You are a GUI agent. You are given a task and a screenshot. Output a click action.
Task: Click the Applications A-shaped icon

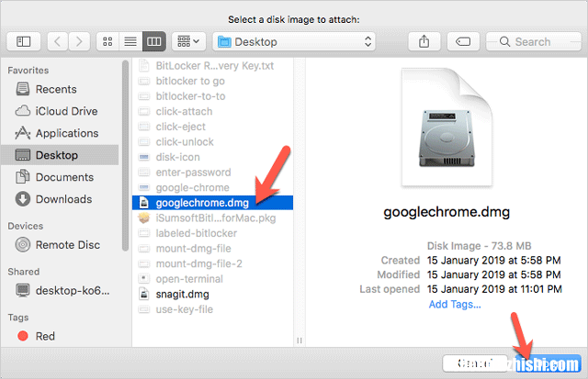coord(22,133)
